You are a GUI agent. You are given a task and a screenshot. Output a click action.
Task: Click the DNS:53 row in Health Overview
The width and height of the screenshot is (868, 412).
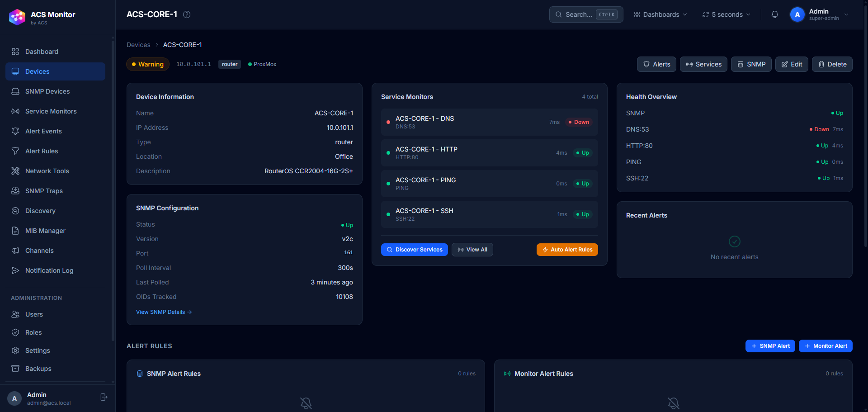click(x=735, y=129)
